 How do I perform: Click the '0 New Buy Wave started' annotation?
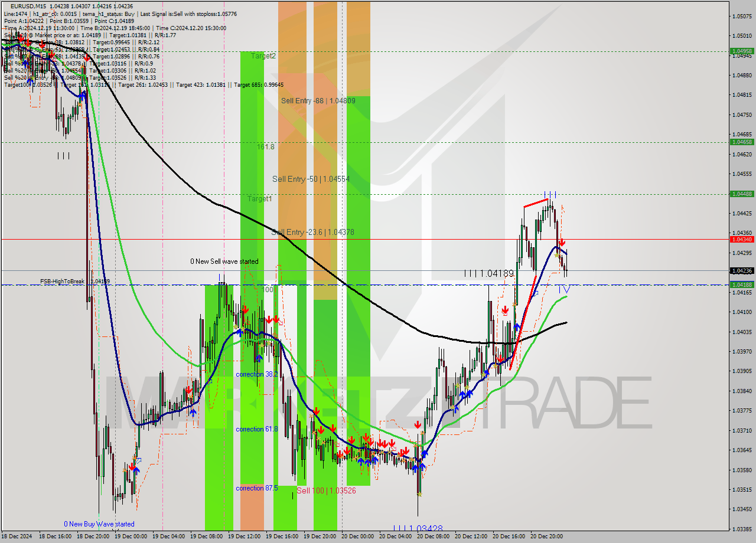[99, 524]
